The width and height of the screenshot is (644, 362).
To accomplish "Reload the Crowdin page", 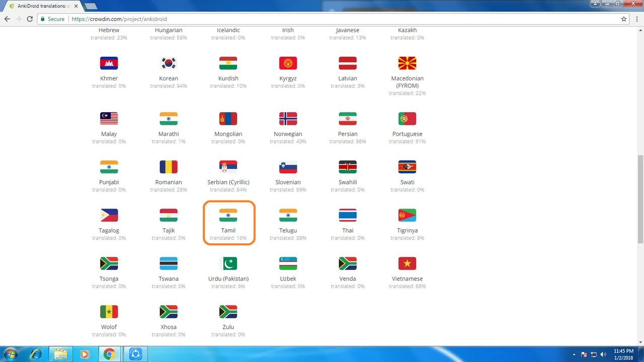I will (30, 19).
